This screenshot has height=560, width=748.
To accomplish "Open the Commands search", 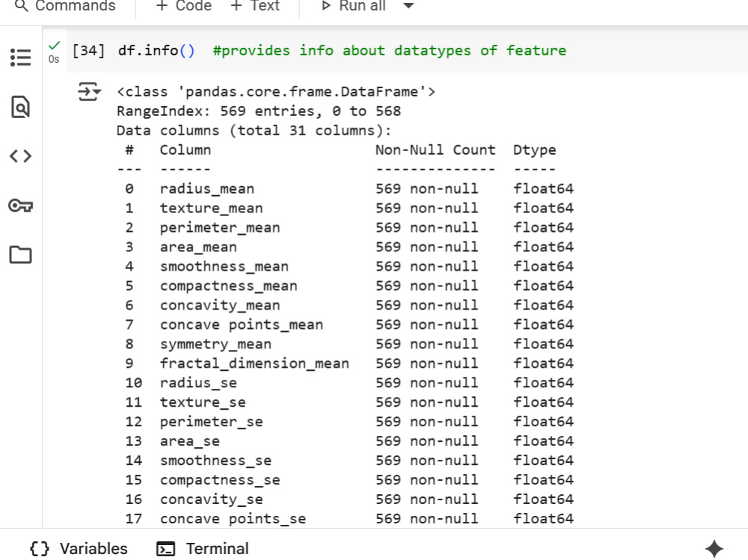I will 65,6.
